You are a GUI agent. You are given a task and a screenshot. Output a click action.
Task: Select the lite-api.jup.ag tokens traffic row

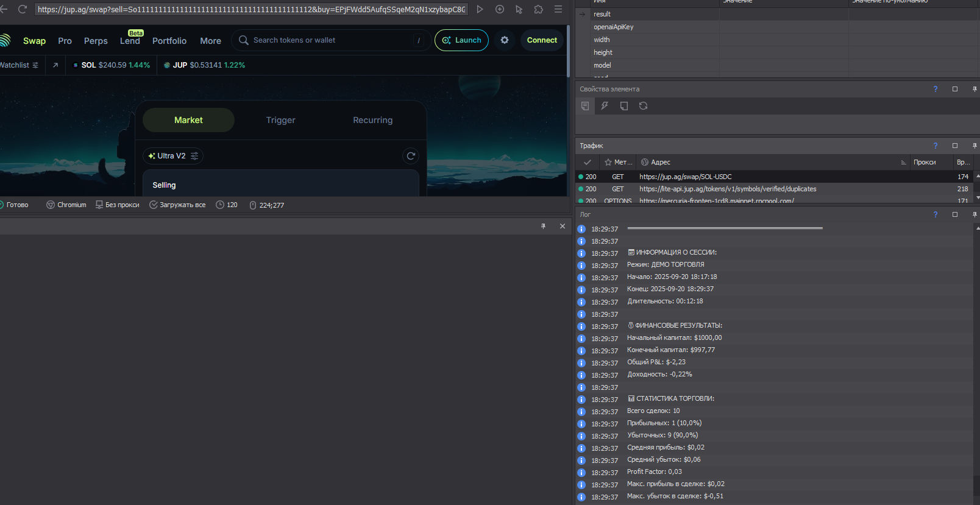pyautogui.click(x=774, y=189)
